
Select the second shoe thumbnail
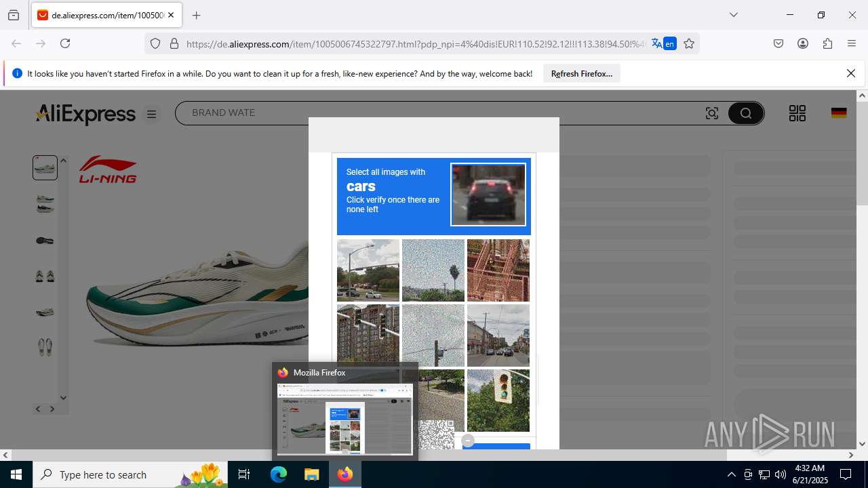tap(45, 203)
